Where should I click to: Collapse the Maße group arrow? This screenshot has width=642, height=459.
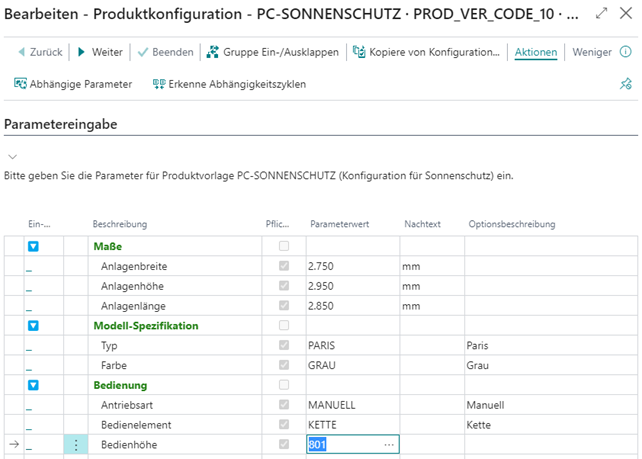click(x=33, y=246)
